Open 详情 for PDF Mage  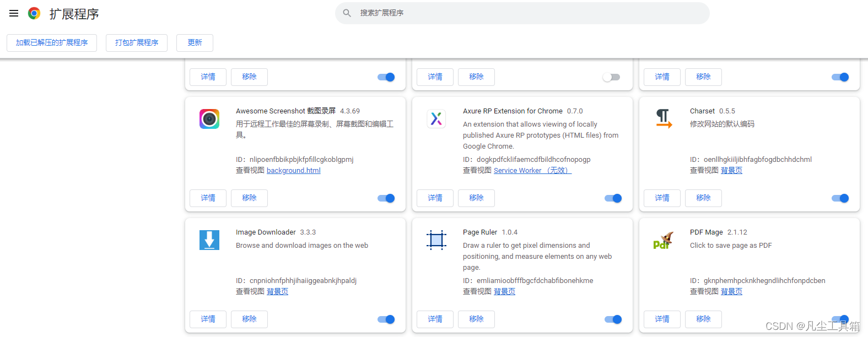click(662, 319)
